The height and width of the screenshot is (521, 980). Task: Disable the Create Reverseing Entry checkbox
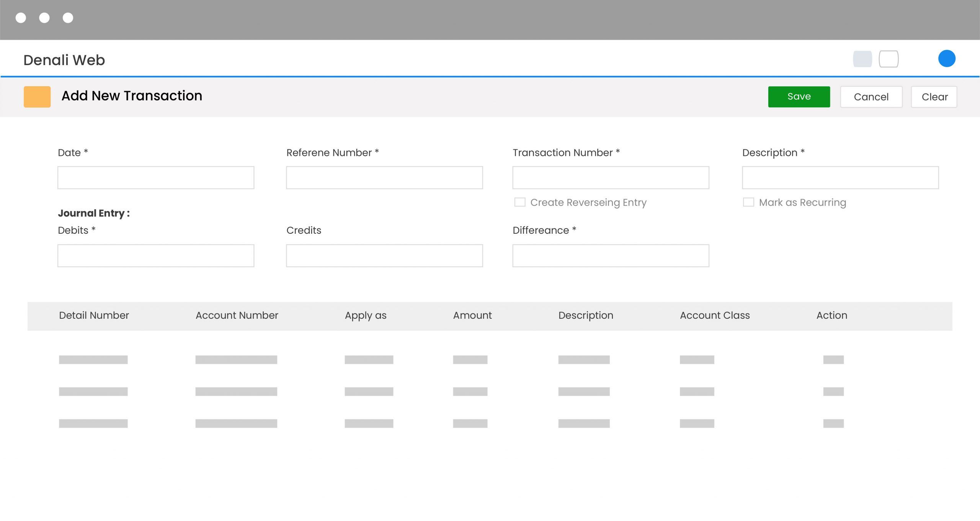[x=520, y=202]
